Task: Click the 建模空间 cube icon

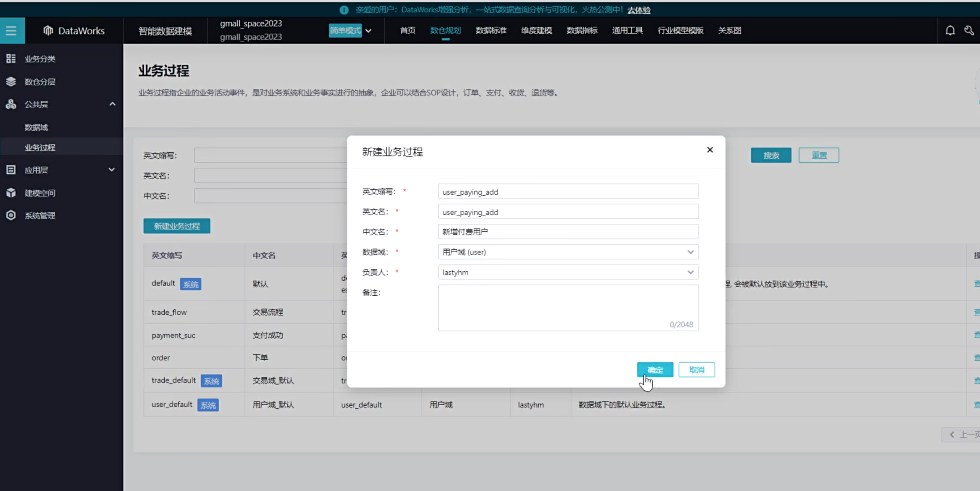Action: (x=11, y=193)
